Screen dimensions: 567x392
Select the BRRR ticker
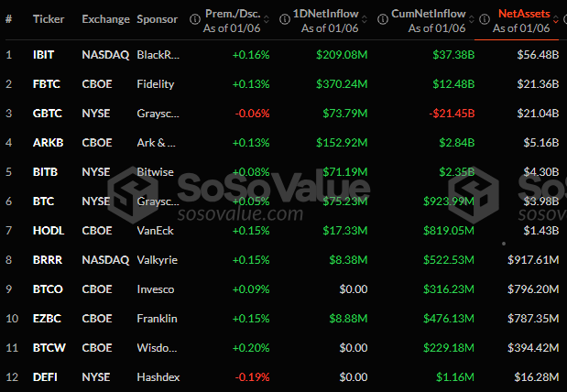click(46, 260)
